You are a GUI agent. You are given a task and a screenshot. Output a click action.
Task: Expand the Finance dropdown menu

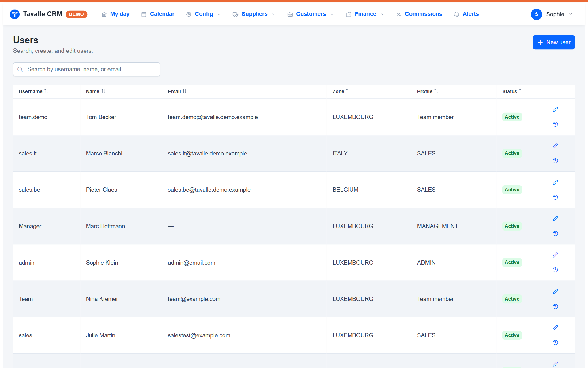365,14
